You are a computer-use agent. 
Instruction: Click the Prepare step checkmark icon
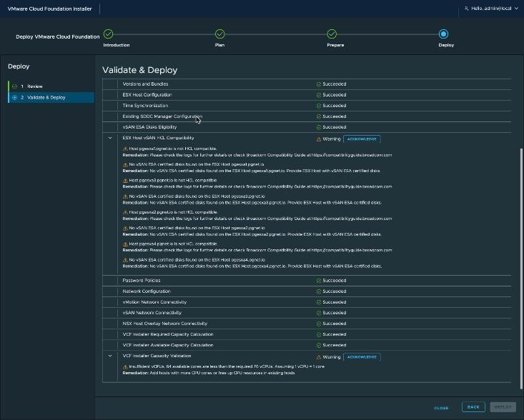[332, 34]
